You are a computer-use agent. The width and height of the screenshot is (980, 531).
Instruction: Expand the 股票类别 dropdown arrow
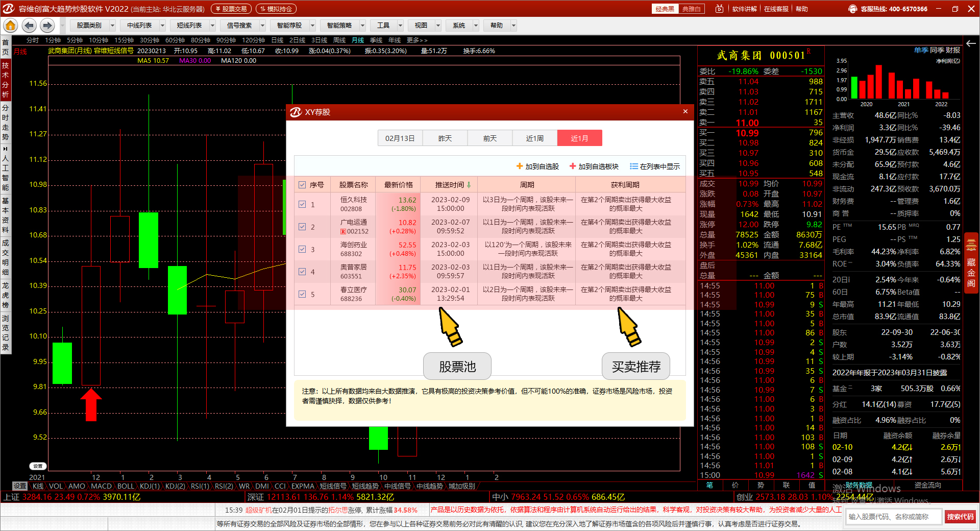pos(112,26)
